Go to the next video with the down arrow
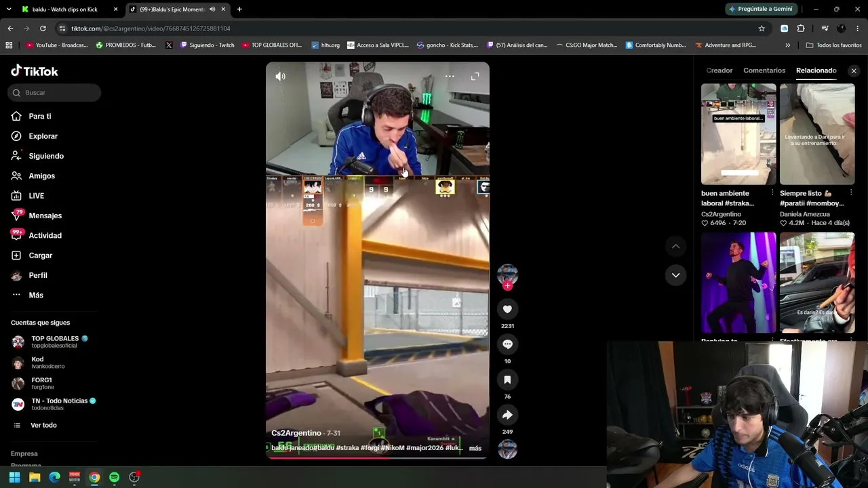The height and width of the screenshot is (488, 868). pos(675,275)
